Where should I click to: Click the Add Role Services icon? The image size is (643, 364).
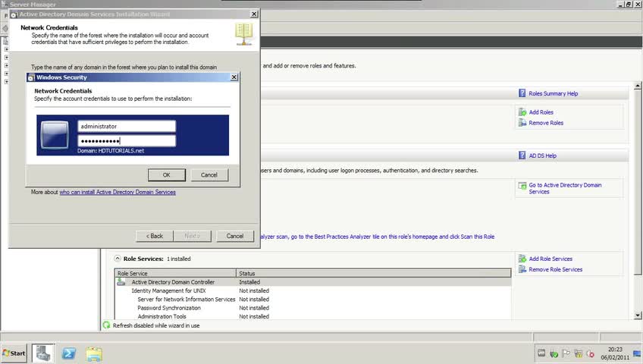(522, 259)
